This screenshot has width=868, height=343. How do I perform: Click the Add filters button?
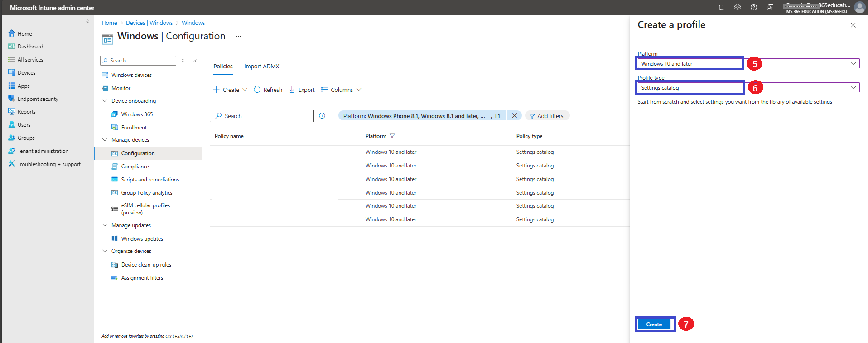[x=547, y=116]
